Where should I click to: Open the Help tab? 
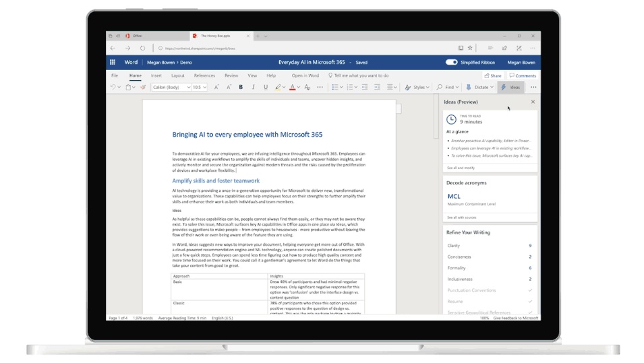click(x=271, y=75)
